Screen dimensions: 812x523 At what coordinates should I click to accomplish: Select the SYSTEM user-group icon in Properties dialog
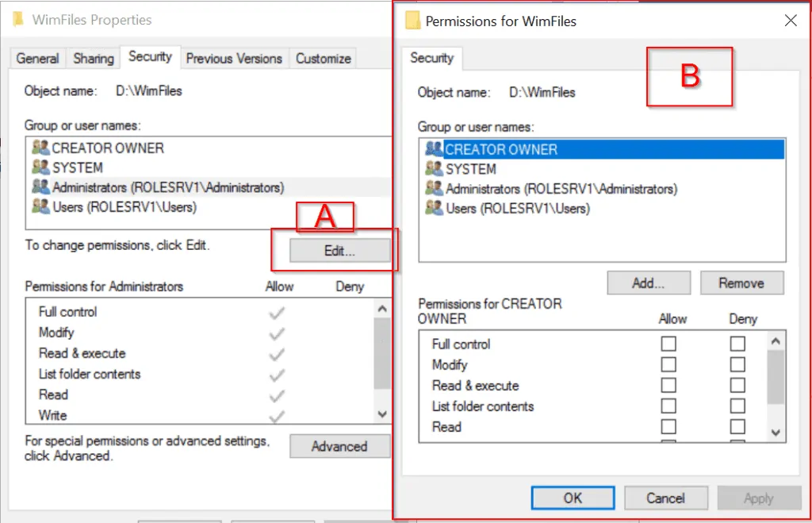pos(41,168)
